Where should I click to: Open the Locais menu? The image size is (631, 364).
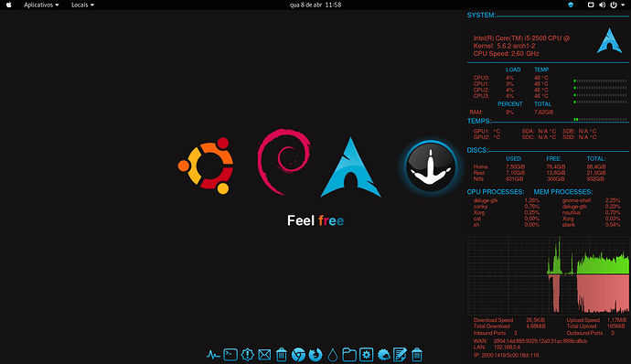point(82,5)
